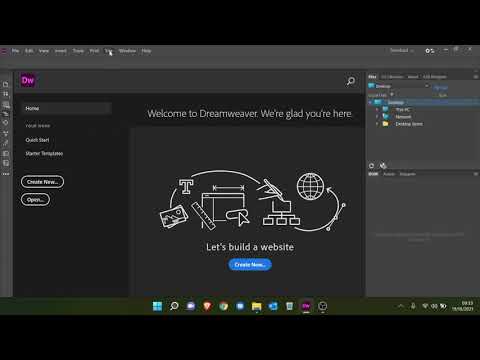
Task: Expand the Network tree node
Action: click(377, 117)
